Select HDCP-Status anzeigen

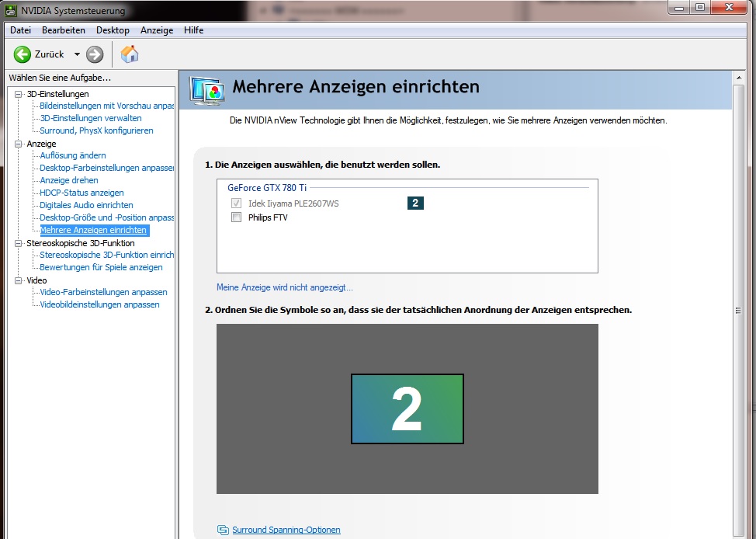click(x=81, y=193)
